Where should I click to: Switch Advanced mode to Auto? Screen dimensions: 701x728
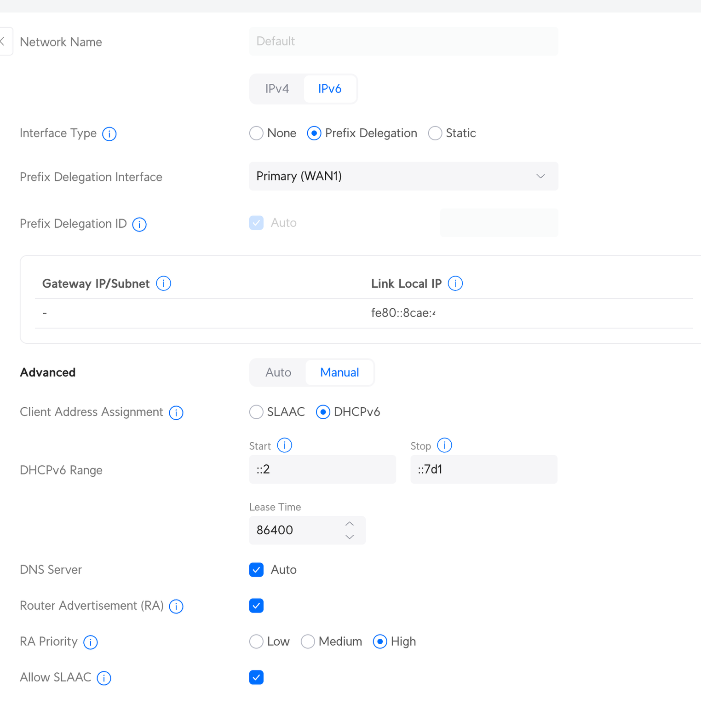pyautogui.click(x=278, y=372)
